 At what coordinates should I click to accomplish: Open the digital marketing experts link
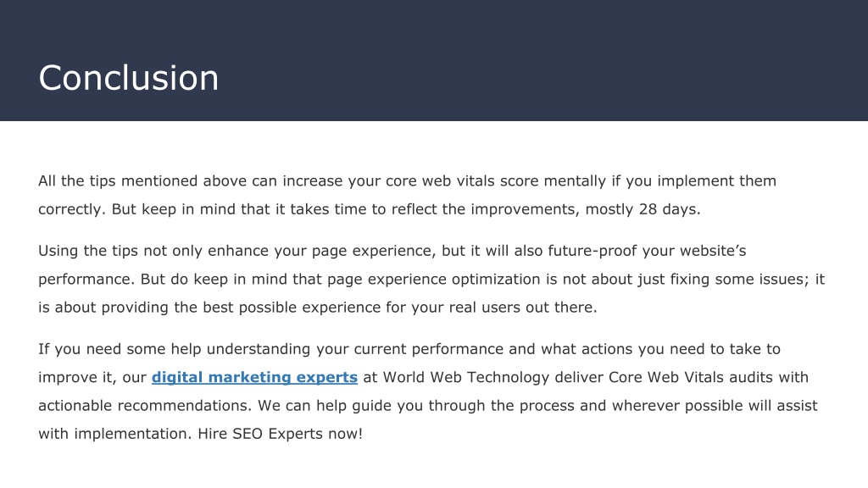coord(254,377)
